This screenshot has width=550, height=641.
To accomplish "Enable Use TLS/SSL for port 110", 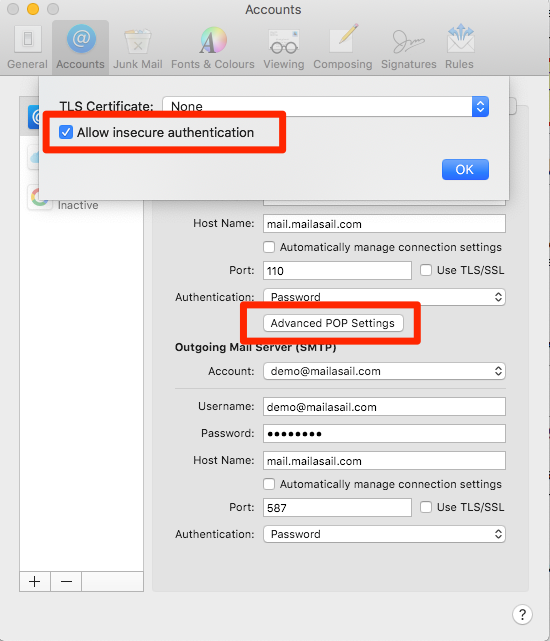I will [x=426, y=270].
